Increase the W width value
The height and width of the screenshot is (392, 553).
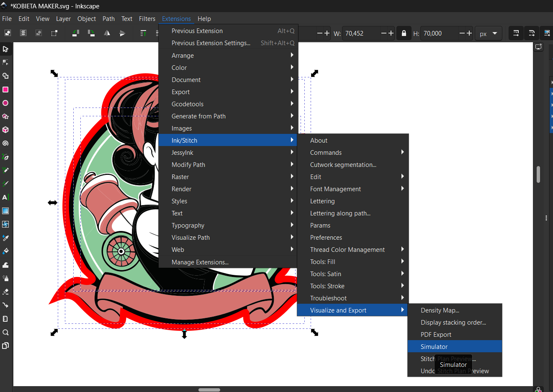tap(391, 33)
